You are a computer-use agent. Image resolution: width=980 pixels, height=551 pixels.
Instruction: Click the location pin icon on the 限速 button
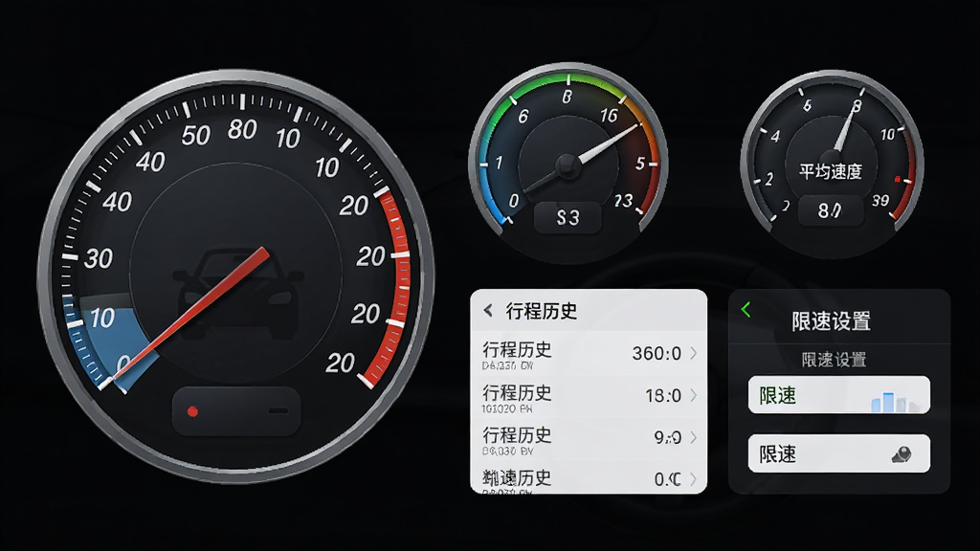tap(902, 454)
